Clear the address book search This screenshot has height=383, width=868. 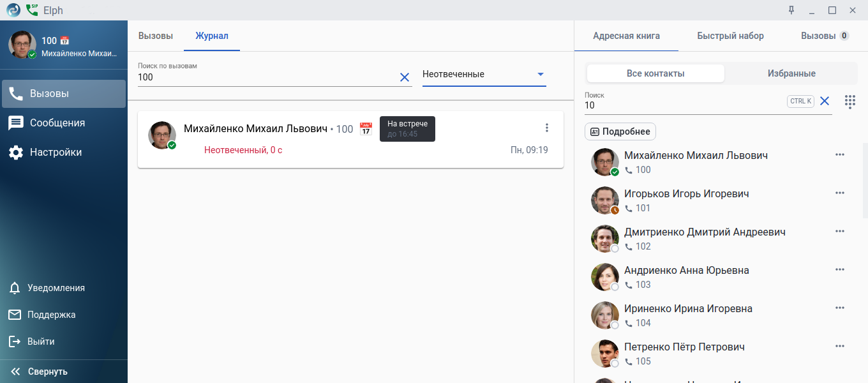(825, 101)
